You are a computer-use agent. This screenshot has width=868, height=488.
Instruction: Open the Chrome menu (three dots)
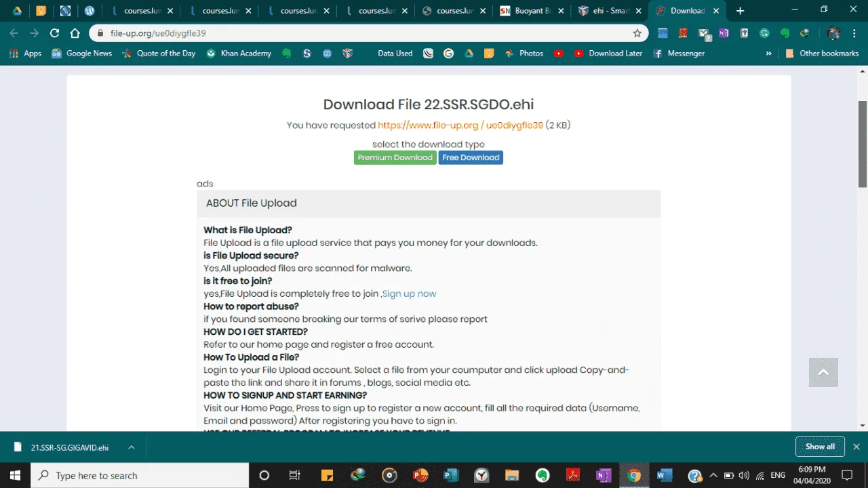click(854, 33)
